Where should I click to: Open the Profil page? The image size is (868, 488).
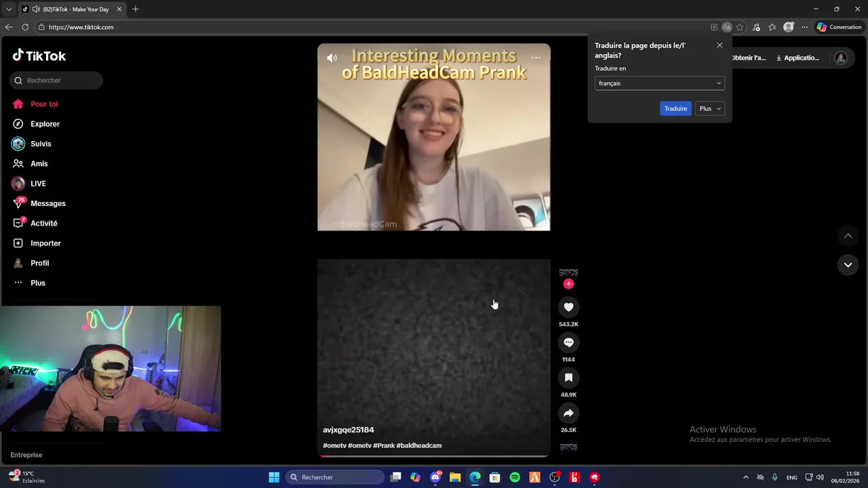31,263
